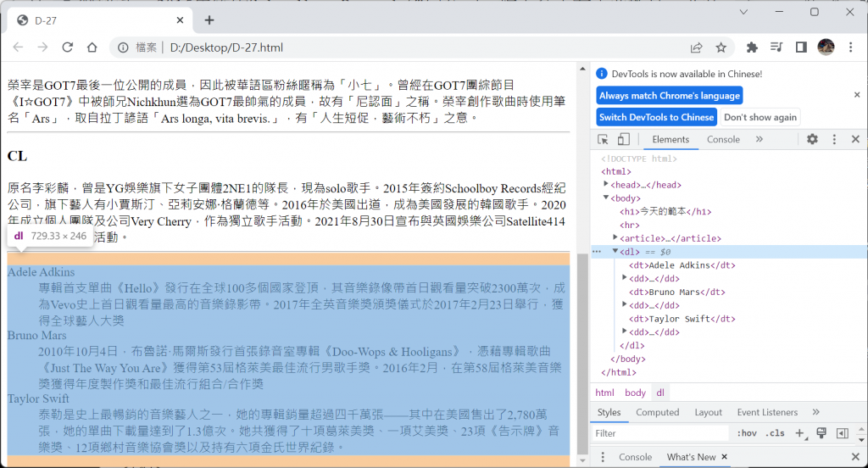Select dl in the breadcrumb
The width and height of the screenshot is (868, 468).
(x=660, y=393)
